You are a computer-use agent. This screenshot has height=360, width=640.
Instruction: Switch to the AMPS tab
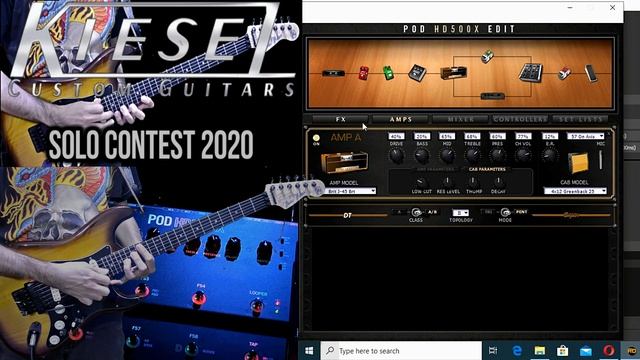click(401, 119)
